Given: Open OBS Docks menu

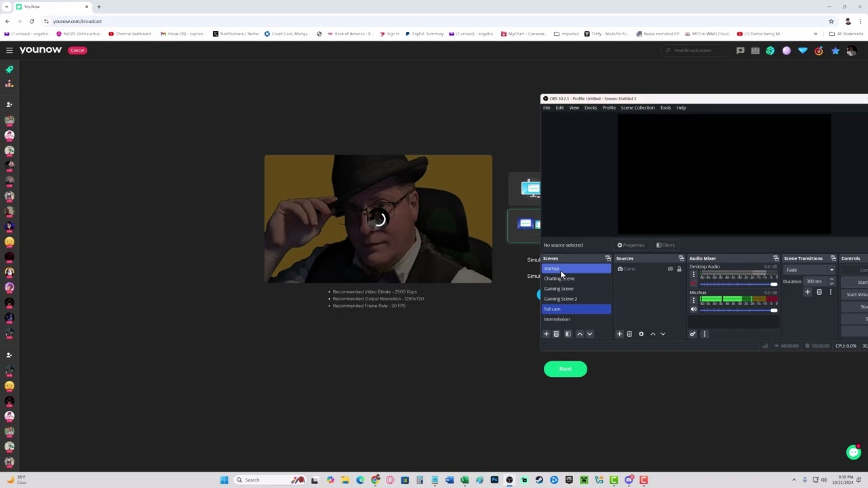Looking at the screenshot, I should tap(591, 108).
